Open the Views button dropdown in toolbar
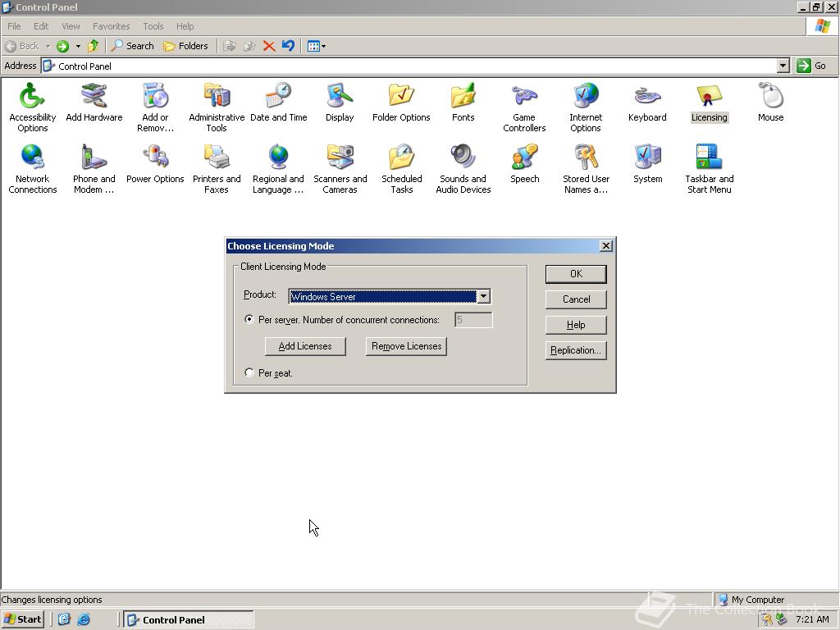The height and width of the screenshot is (630, 840). pyautogui.click(x=323, y=46)
